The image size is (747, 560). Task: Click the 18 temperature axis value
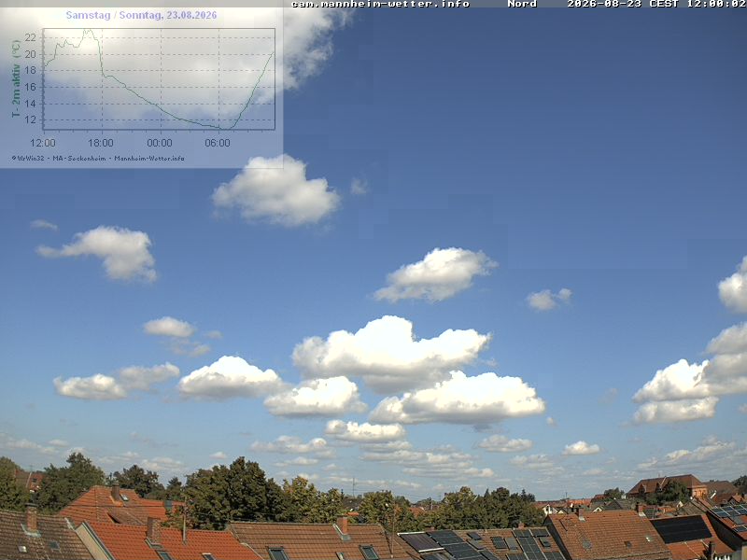[31, 70]
